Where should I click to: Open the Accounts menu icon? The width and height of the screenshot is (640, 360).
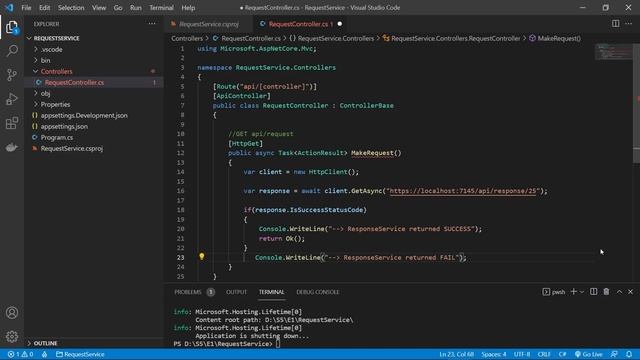[x=12, y=313]
